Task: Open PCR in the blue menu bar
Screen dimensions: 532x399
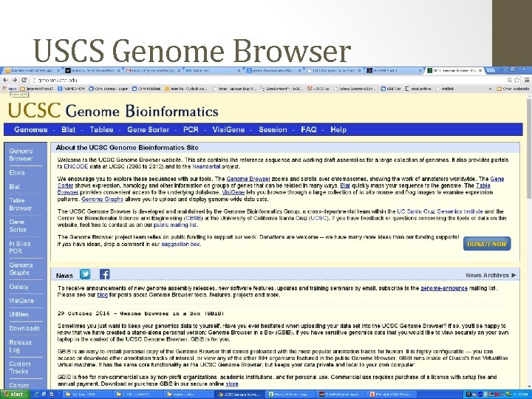Action: (x=191, y=129)
